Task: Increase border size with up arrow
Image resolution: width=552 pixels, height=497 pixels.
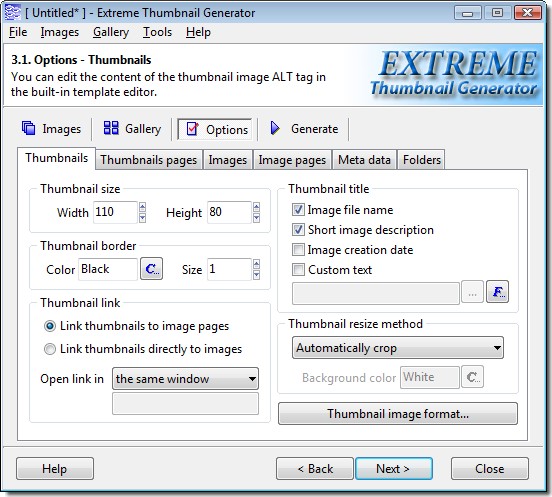Action: 257,264
